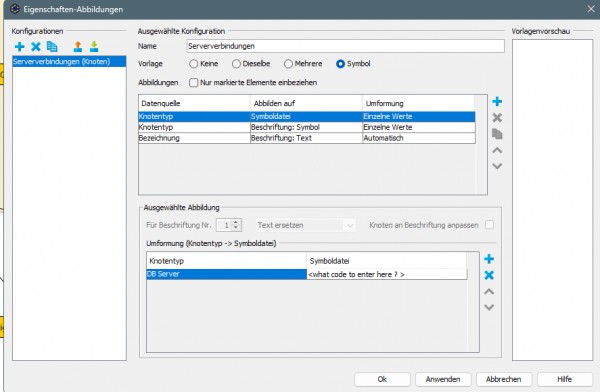Add a new mapping to the Abbildungen table
Screen dimensions: 600x392
497,101
